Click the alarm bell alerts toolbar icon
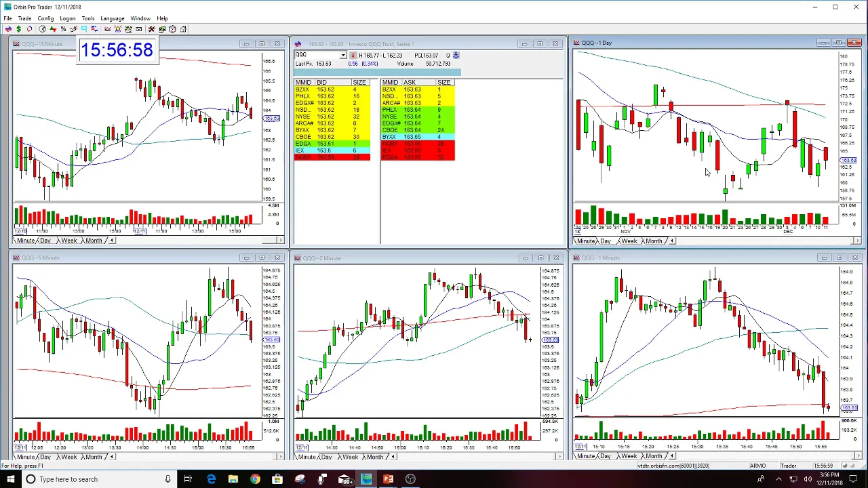This screenshot has height=488, width=868. (x=118, y=29)
